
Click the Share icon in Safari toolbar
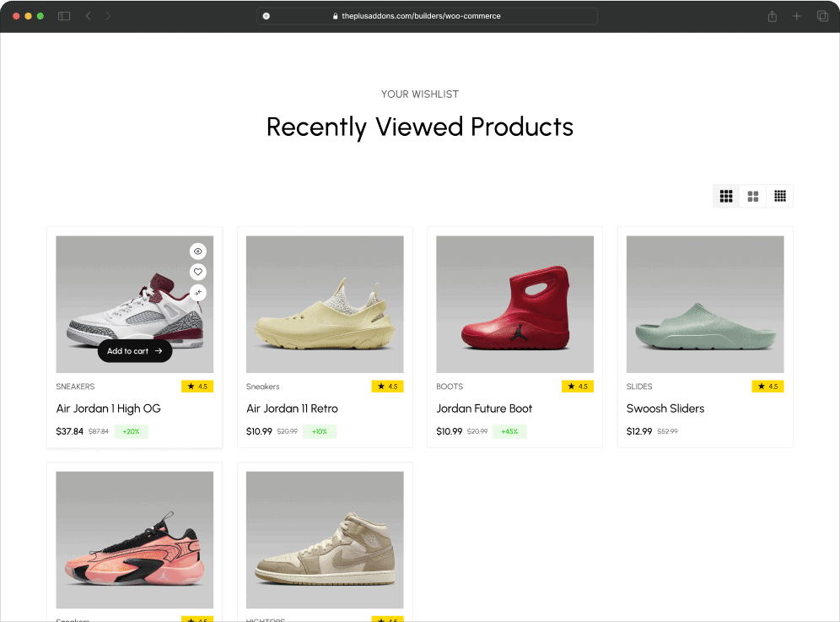pyautogui.click(x=772, y=16)
